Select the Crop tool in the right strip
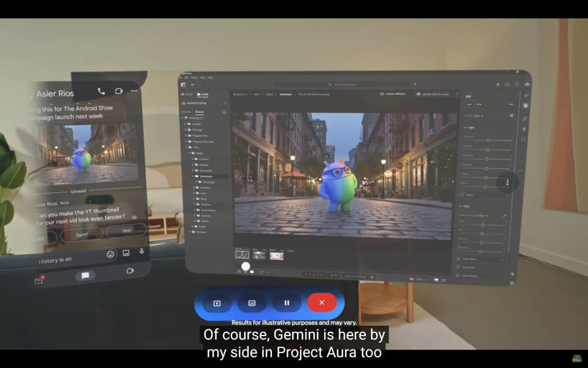This screenshot has height=368, width=588. click(525, 118)
